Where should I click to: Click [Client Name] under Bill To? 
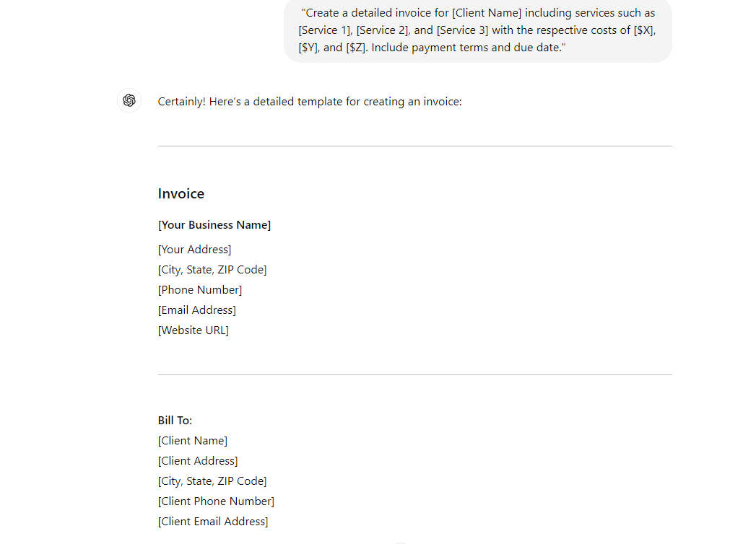click(x=192, y=441)
